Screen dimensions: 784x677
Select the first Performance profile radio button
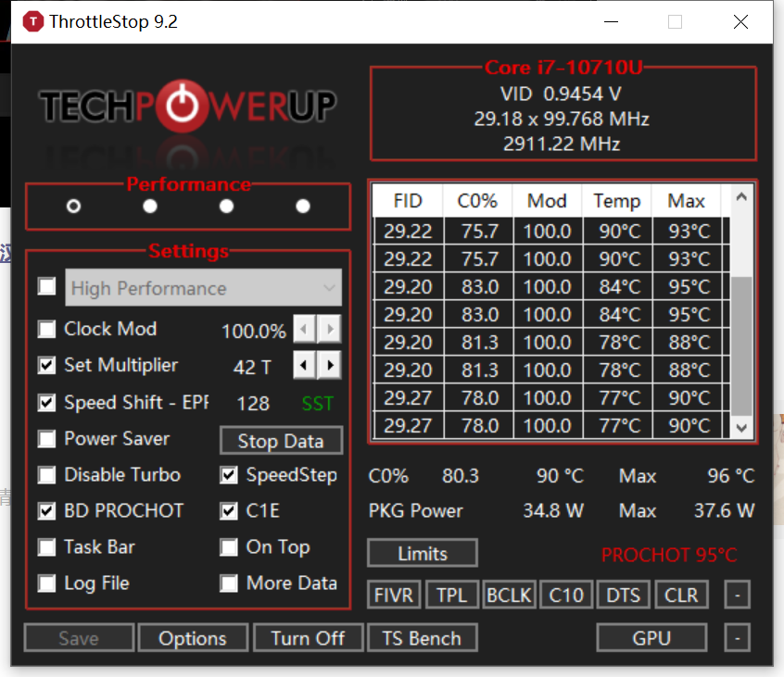[x=73, y=206]
